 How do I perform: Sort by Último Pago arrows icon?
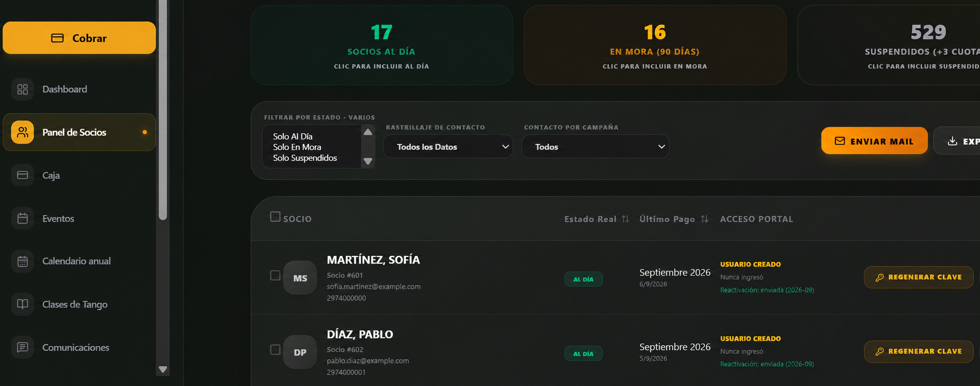pos(704,219)
